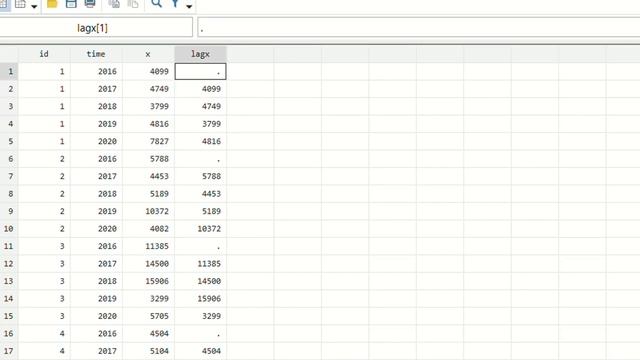
Task: Click x value 7827 in row 5
Action: point(149,141)
